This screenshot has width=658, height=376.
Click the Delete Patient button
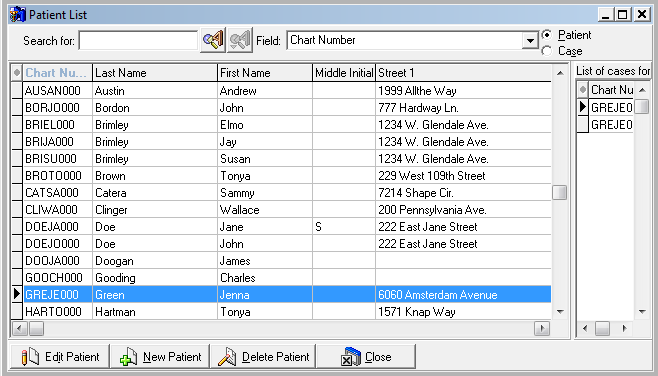pyautogui.click(x=263, y=357)
